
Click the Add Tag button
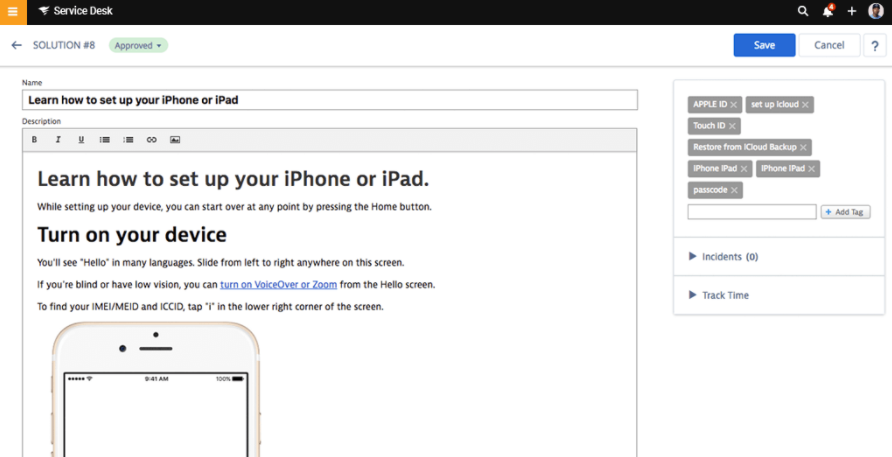click(x=845, y=212)
